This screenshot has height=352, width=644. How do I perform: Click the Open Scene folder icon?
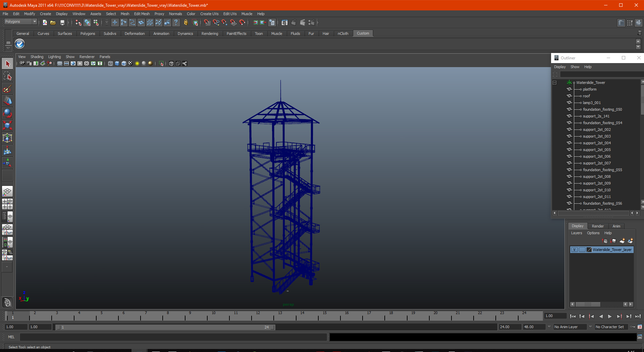[x=53, y=23]
